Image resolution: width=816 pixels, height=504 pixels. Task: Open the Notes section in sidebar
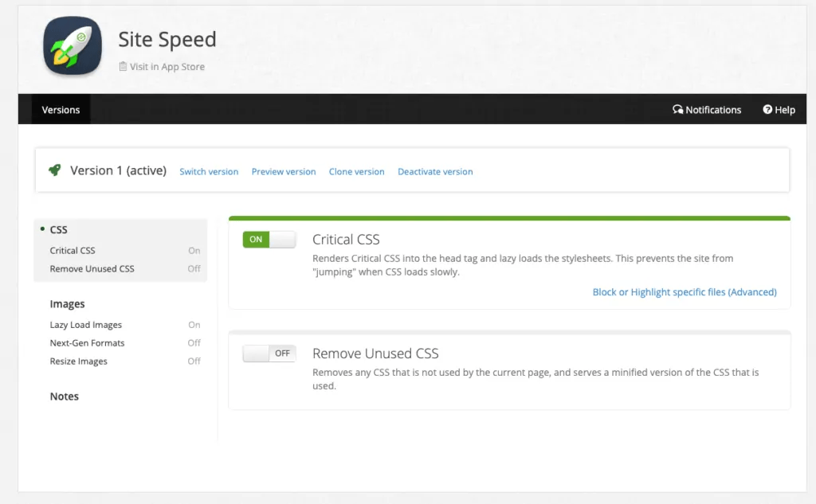[64, 397]
